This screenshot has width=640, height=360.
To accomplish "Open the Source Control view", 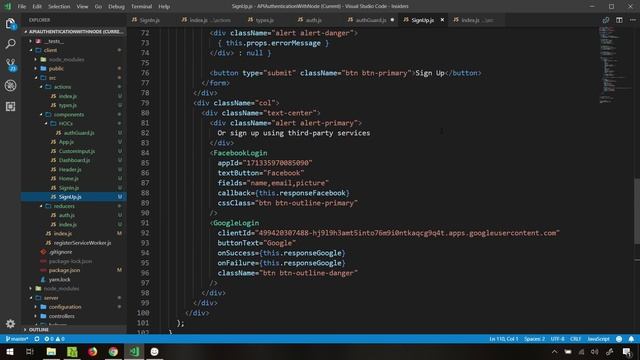I will [x=11, y=64].
